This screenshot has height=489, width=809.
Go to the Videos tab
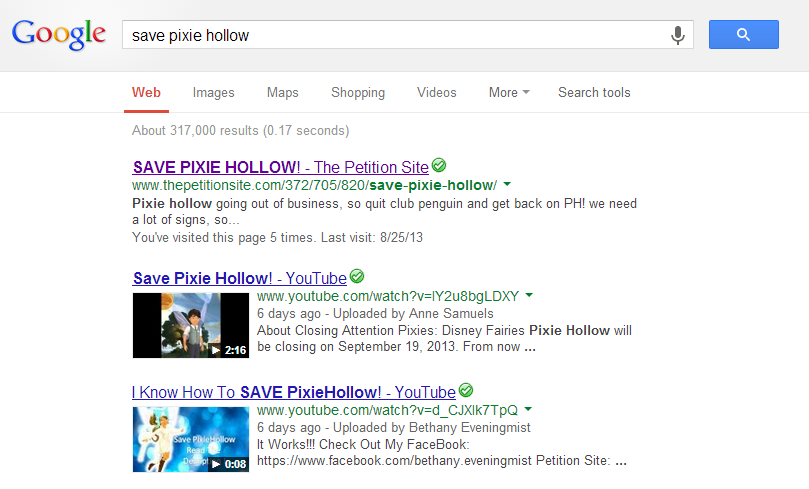436,93
